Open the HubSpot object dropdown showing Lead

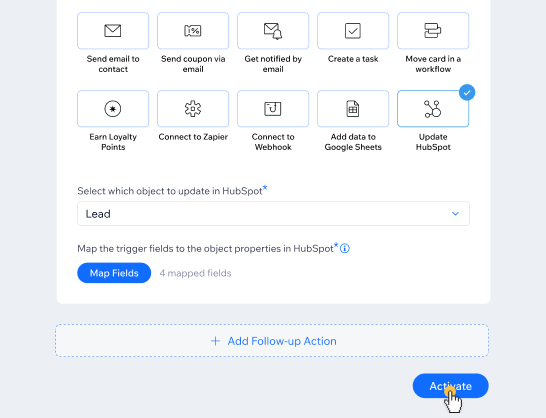(x=273, y=214)
